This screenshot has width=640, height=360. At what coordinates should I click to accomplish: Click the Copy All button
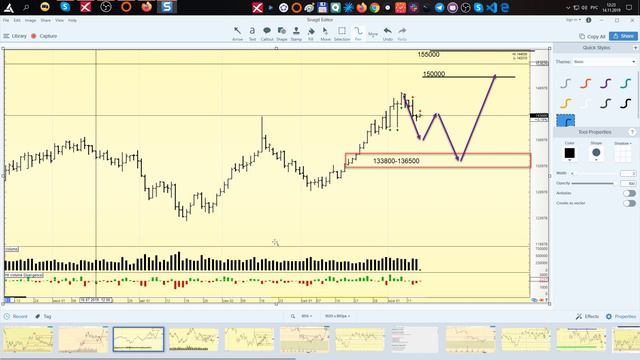[x=592, y=36]
